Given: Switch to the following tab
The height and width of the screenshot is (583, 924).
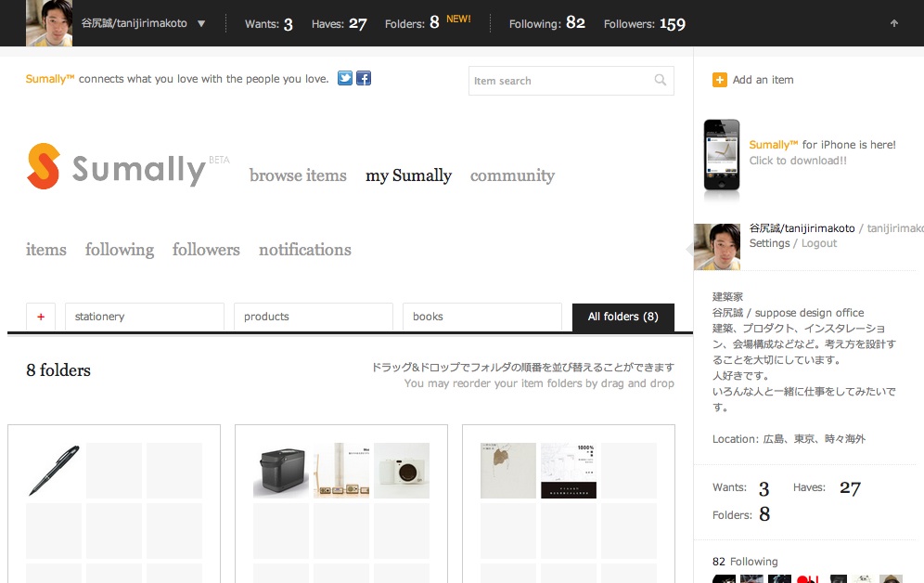Looking at the screenshot, I should pyautogui.click(x=120, y=250).
